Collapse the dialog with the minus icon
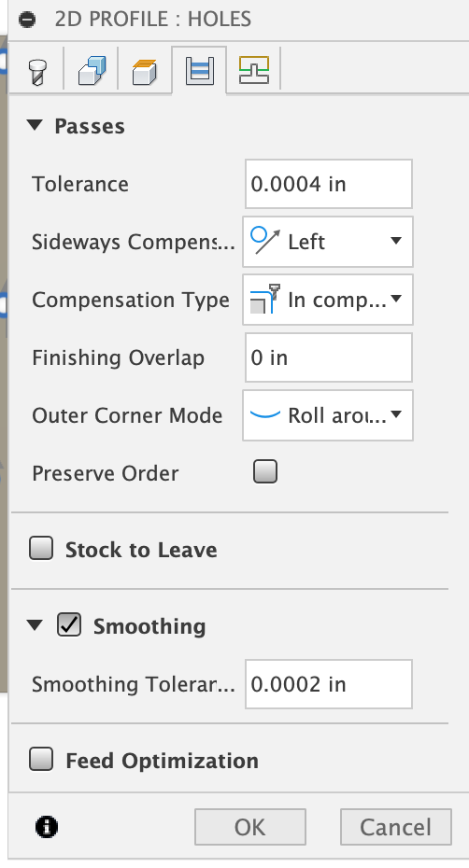This screenshot has height=868, width=469. (x=27, y=20)
